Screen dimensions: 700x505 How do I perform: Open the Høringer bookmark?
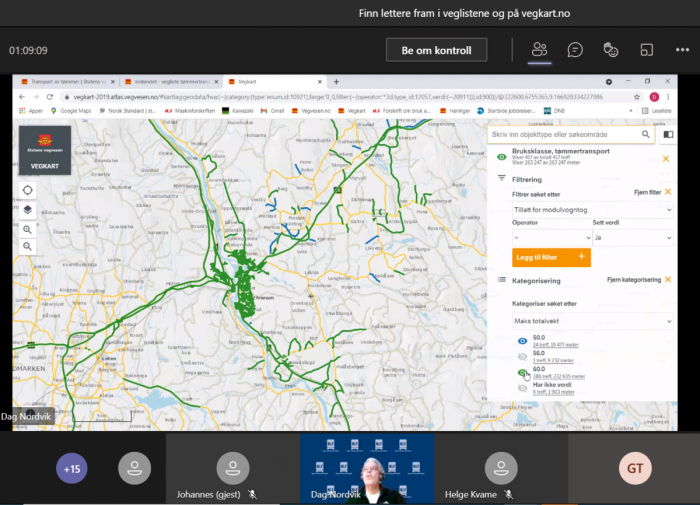tap(454, 111)
